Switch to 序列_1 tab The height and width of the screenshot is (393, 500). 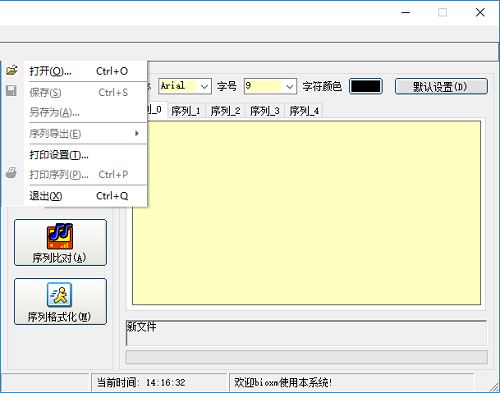(x=186, y=111)
